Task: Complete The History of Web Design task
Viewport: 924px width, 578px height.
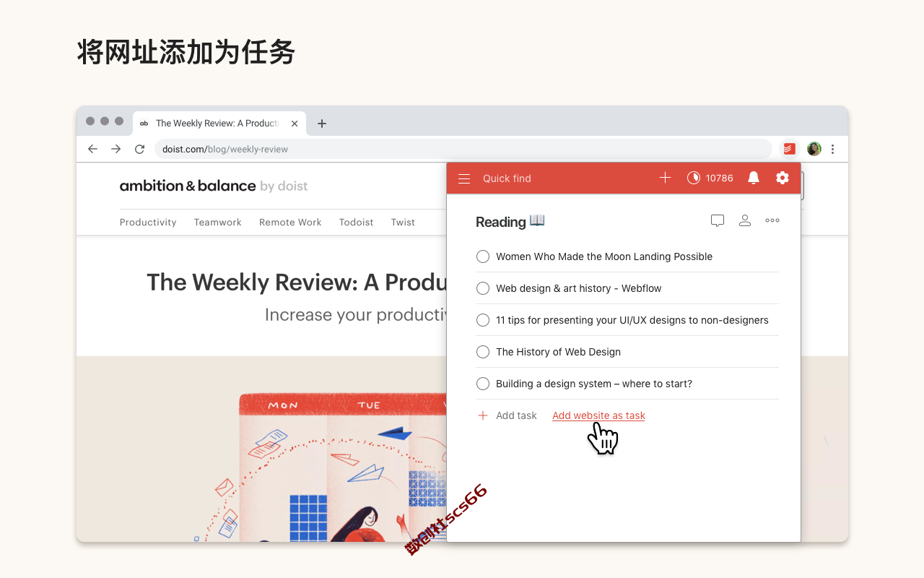Action: point(483,352)
